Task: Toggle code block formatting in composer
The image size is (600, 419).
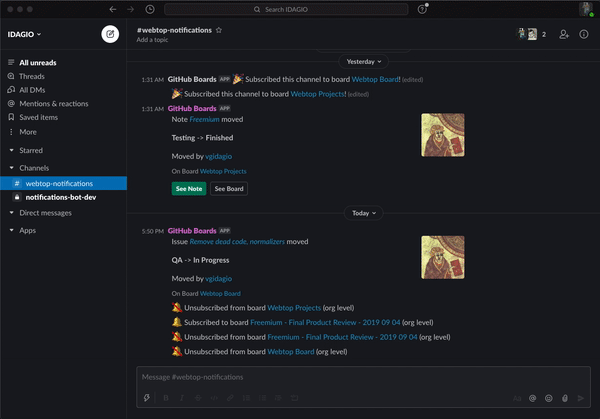Action: coord(294,398)
